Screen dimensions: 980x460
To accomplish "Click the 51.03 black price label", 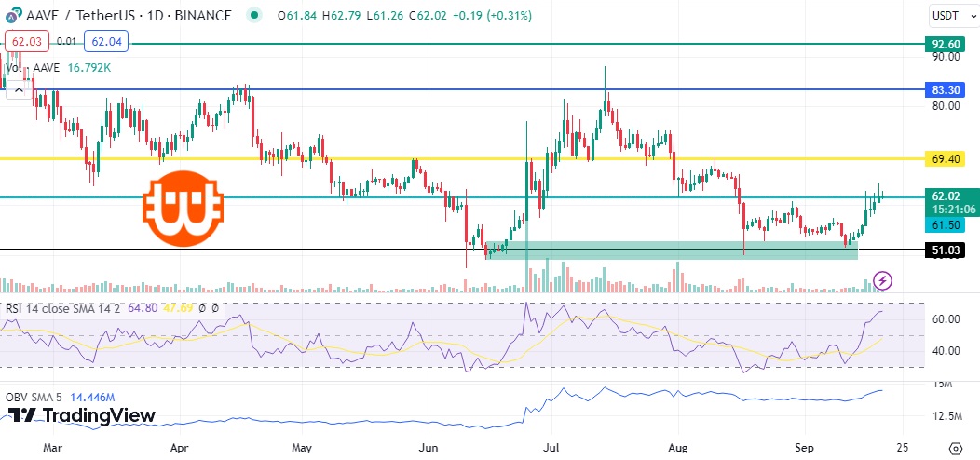I will click(946, 250).
